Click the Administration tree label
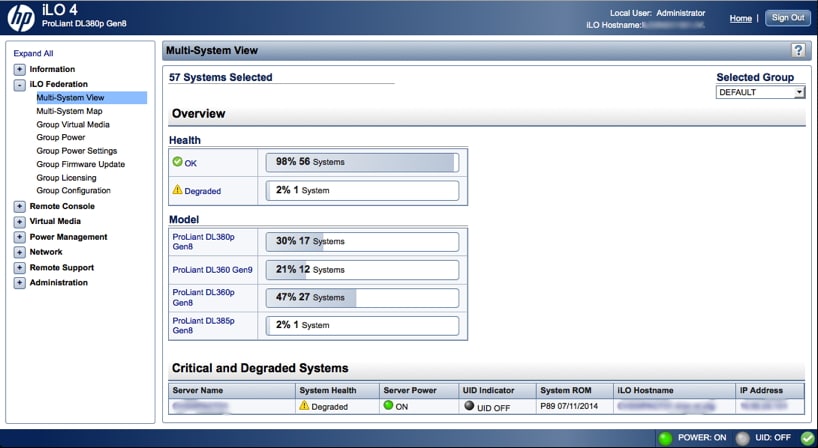The height and width of the screenshot is (448, 818). point(58,283)
